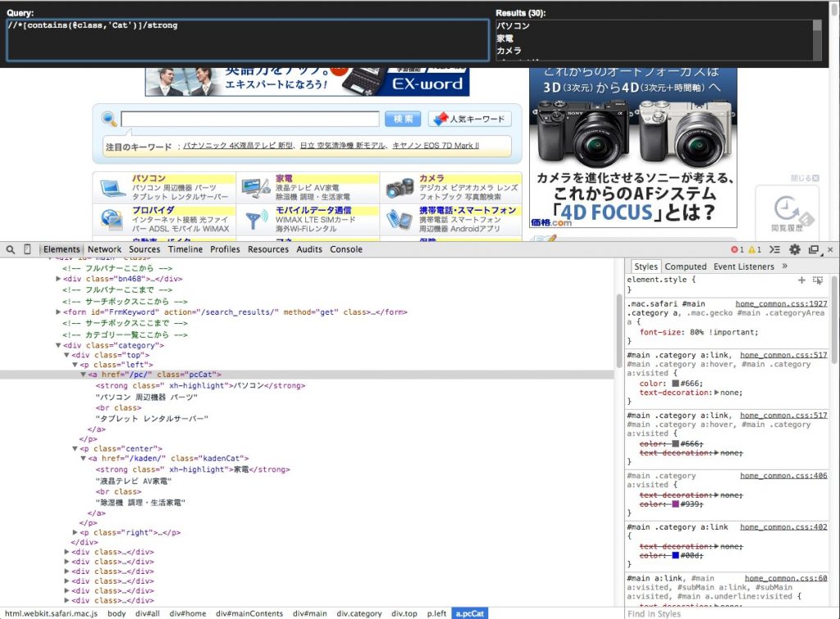Collapse div class category node
Image resolution: width=840 pixels, height=619 pixels.
tap(58, 345)
